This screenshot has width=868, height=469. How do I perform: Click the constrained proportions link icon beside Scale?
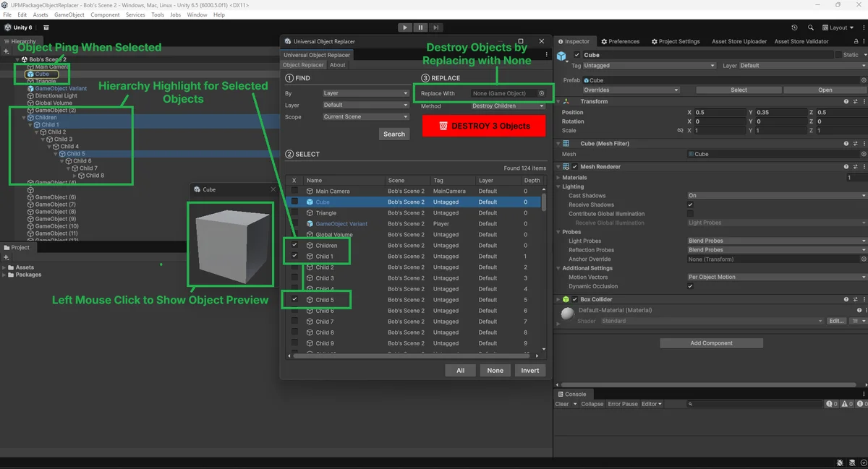[x=679, y=131]
